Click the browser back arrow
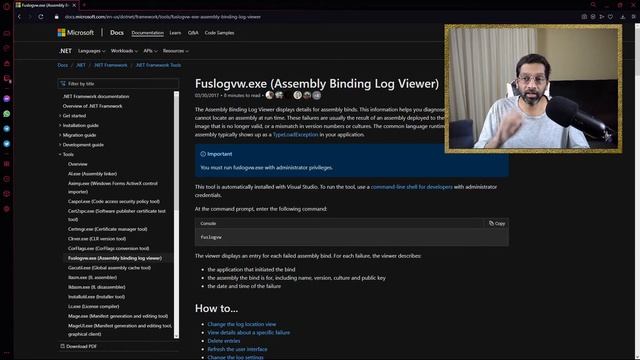 pos(19,17)
